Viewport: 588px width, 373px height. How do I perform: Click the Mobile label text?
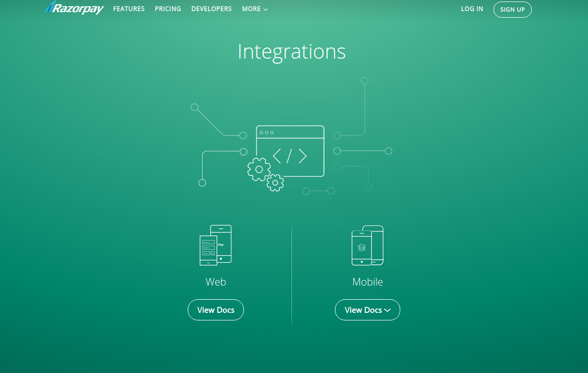click(x=367, y=282)
